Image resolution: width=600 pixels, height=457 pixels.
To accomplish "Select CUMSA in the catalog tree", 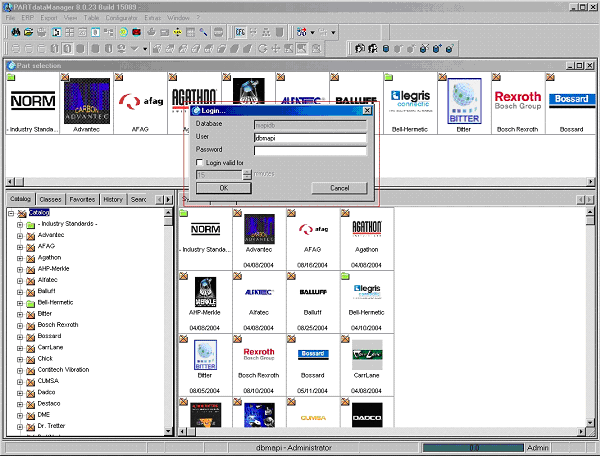I will 48,381.
